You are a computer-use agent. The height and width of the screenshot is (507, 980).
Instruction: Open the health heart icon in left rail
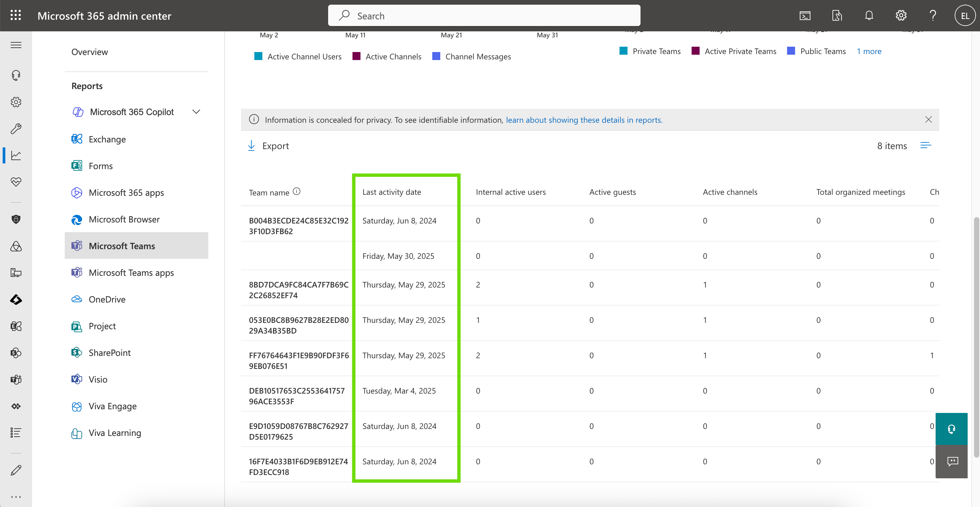pyautogui.click(x=16, y=182)
